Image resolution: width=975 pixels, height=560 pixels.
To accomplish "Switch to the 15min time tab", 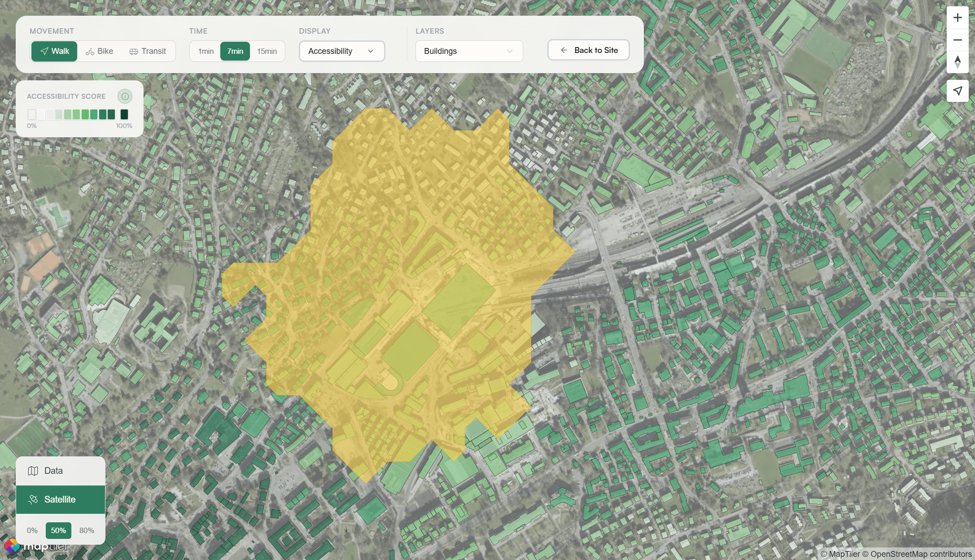I will click(267, 51).
